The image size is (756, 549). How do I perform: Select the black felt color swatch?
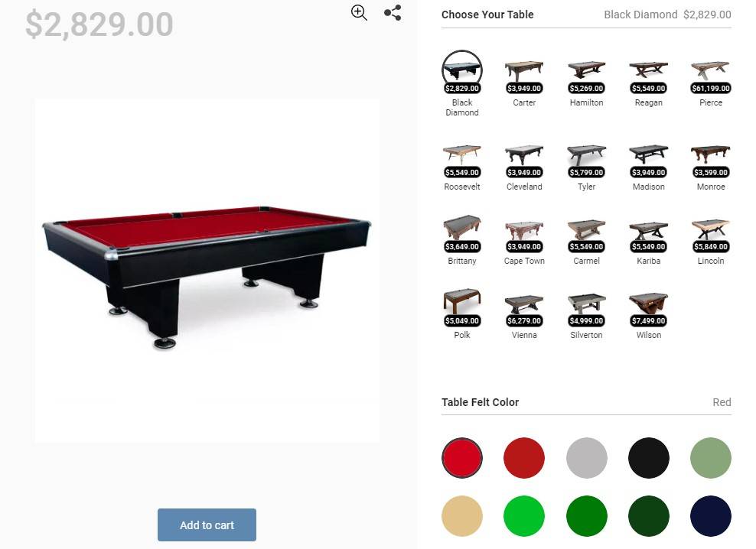(648, 458)
